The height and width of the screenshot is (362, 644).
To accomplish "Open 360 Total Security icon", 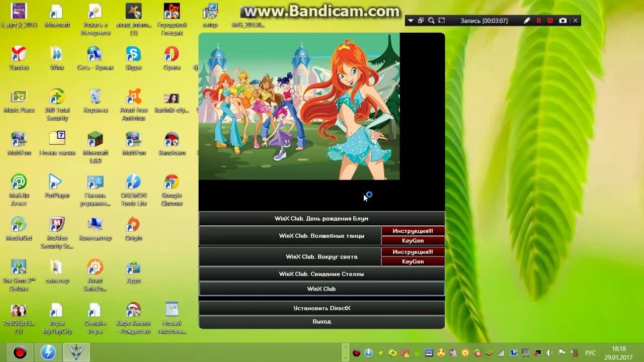I will [57, 105].
